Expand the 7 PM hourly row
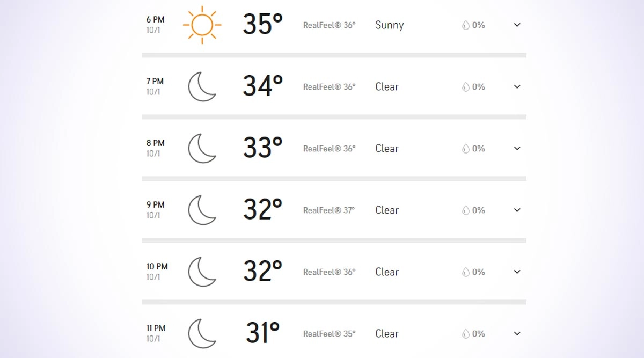 517,86
